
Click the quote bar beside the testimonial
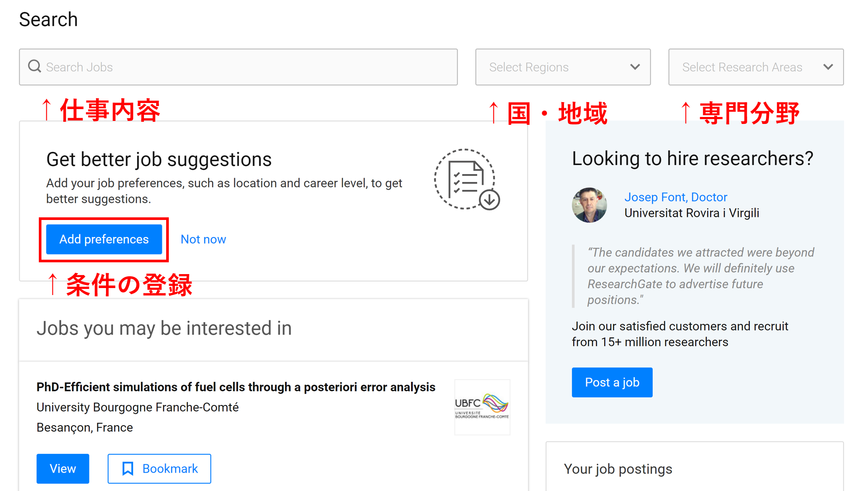[574, 275]
